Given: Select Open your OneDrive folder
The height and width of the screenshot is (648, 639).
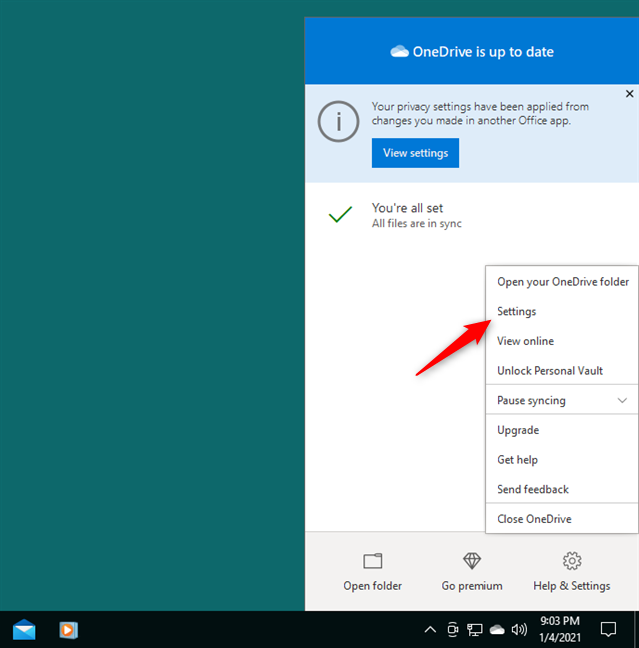Looking at the screenshot, I should click(562, 282).
